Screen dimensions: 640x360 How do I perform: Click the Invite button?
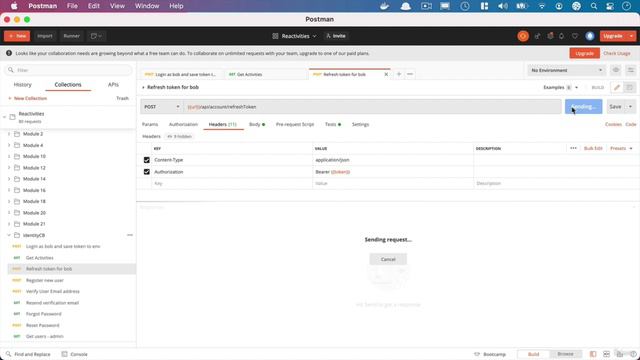336,36
